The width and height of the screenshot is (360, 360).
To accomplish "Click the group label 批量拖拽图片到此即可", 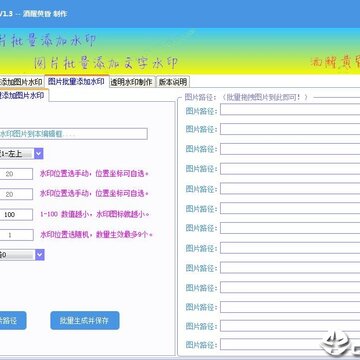I will tap(265, 98).
